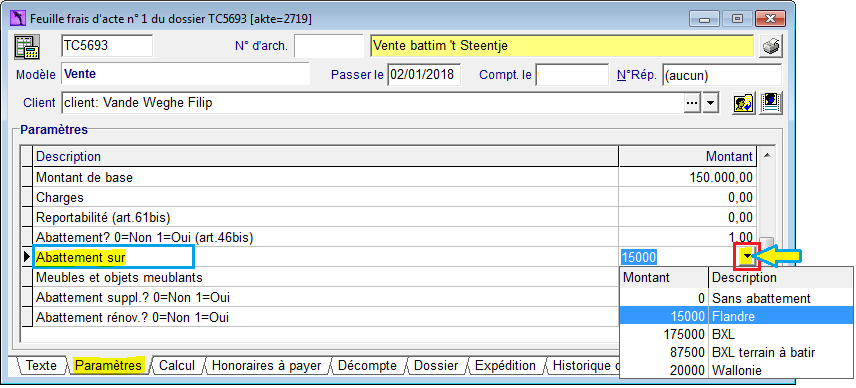
Task: Choose BXL terrain à batir option
Action: [736, 352]
